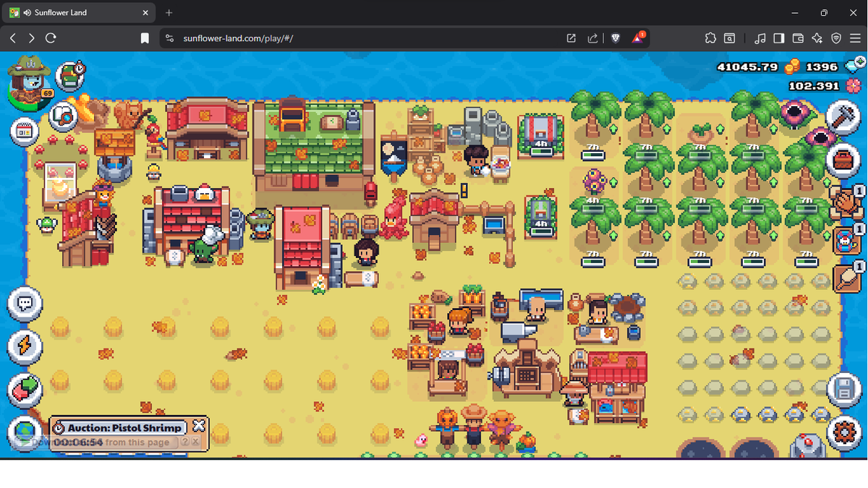Close the Sunflower Land tab

tap(145, 12)
